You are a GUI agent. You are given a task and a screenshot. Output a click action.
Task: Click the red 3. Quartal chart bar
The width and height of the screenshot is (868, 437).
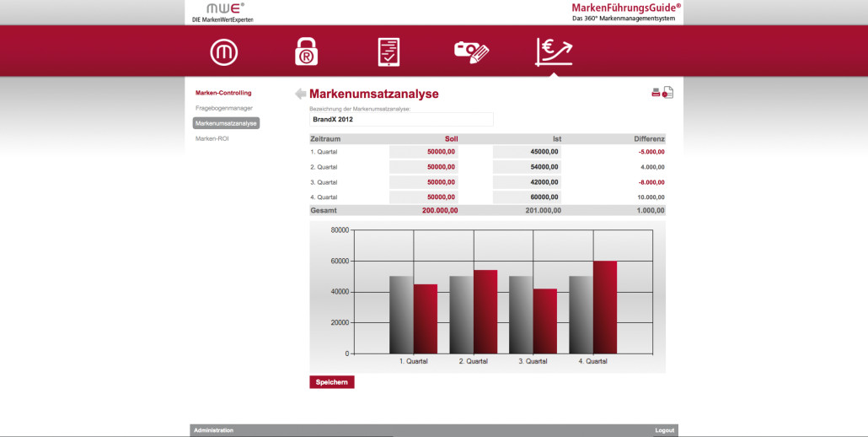545,321
